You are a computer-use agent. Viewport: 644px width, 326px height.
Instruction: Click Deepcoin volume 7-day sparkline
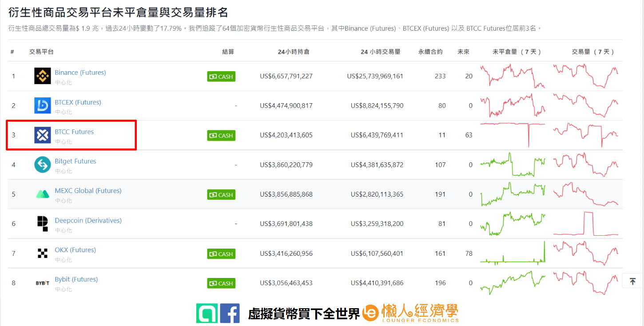coord(586,224)
